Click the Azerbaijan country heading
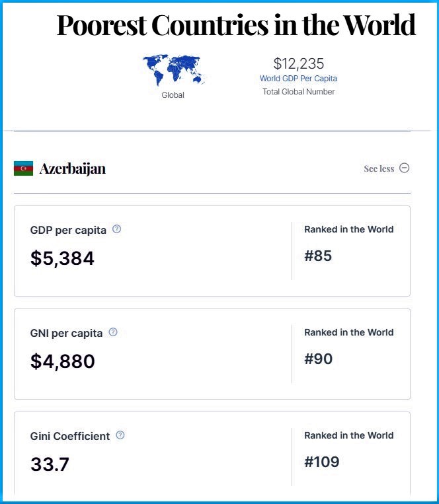The width and height of the screenshot is (439, 504). [x=72, y=168]
